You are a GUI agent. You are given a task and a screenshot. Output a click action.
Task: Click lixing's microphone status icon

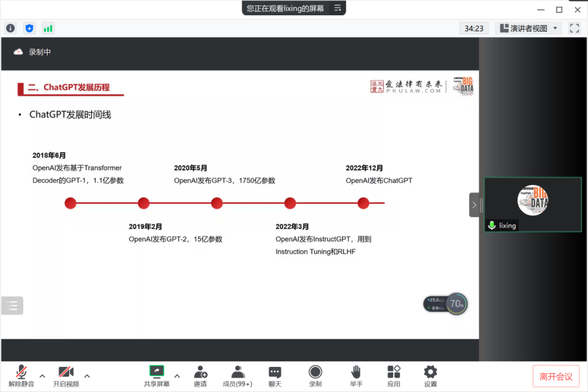(492, 225)
